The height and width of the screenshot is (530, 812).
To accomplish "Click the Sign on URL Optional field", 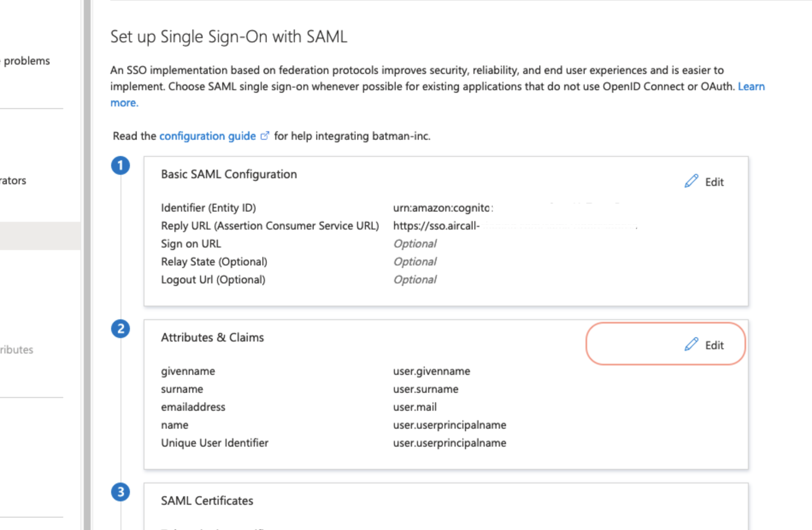I will click(415, 244).
